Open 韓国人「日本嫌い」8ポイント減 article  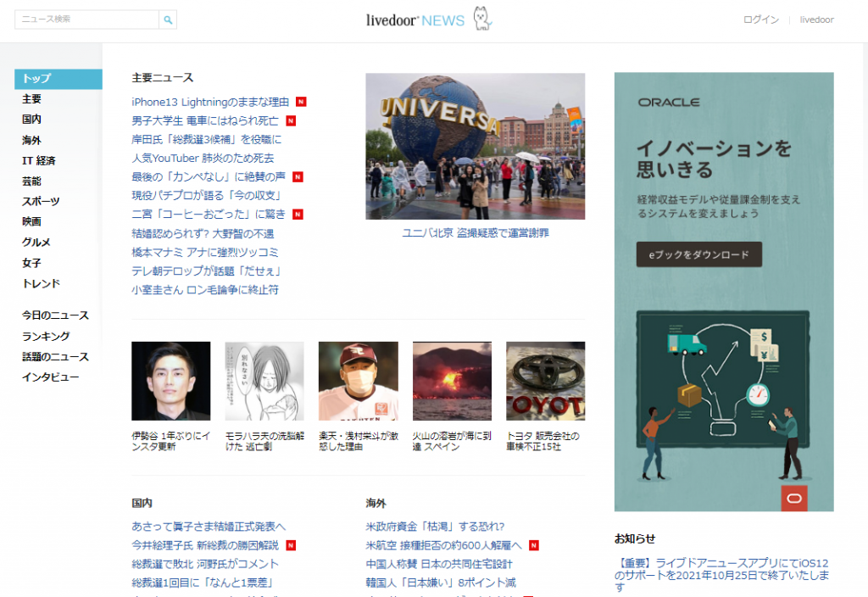coord(441,583)
